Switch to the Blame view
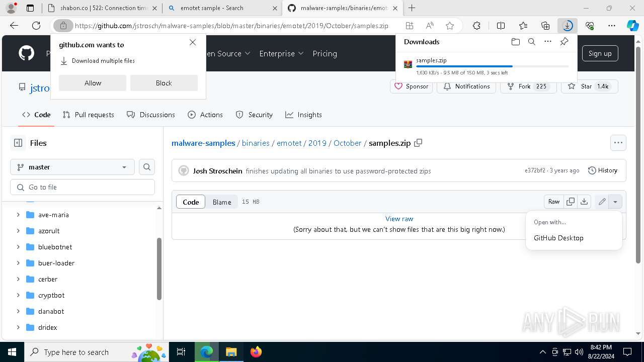The height and width of the screenshot is (362, 644). pos(222,202)
